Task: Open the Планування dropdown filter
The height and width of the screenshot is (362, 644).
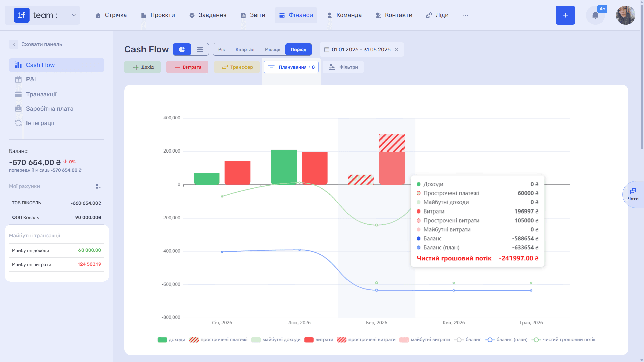Action: pyautogui.click(x=291, y=67)
